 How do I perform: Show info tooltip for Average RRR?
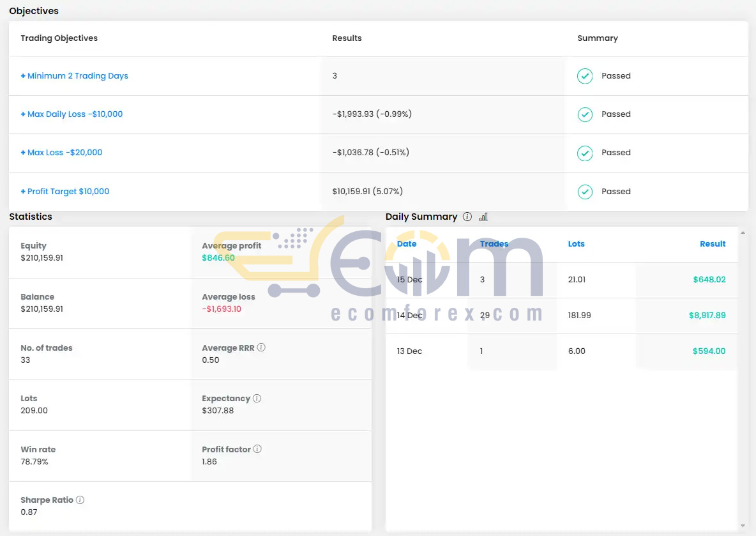click(x=261, y=348)
